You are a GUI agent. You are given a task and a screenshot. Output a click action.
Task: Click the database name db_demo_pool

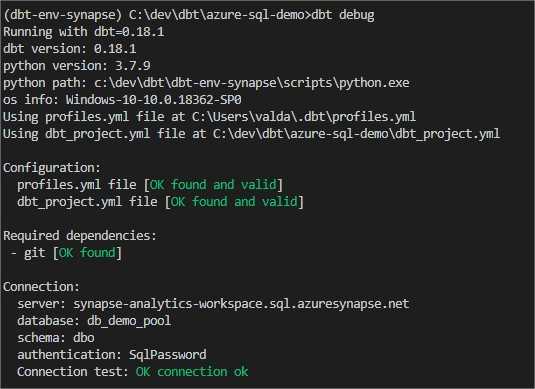(x=129, y=321)
